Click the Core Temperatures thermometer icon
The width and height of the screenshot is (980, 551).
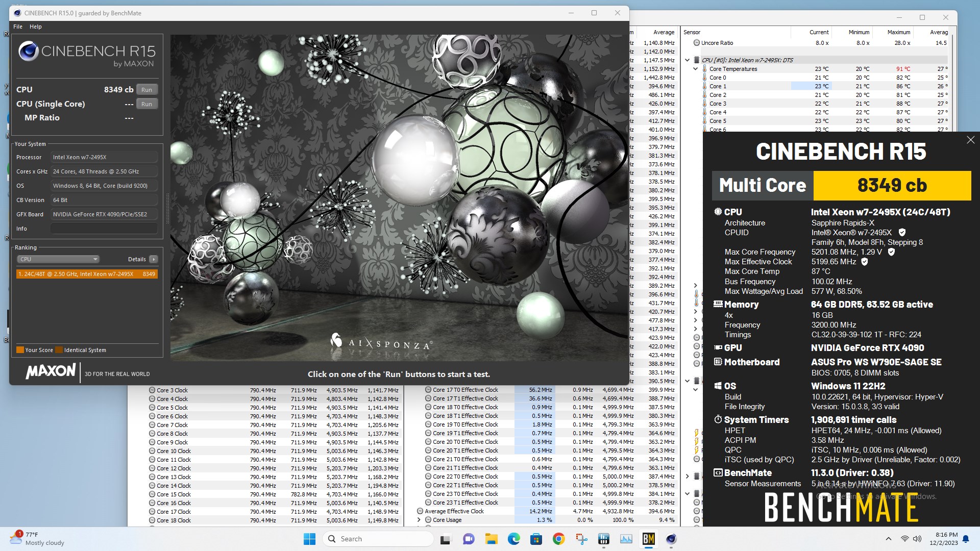point(704,69)
